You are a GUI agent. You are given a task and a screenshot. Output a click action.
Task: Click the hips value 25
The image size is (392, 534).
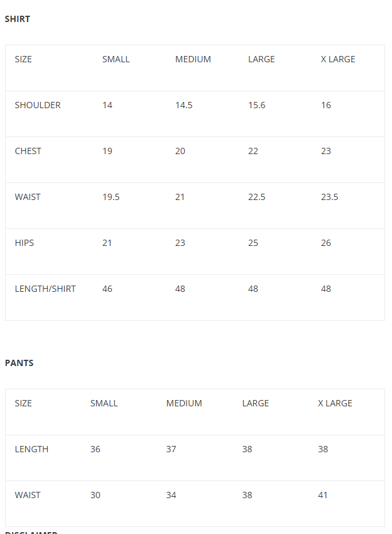coord(253,243)
